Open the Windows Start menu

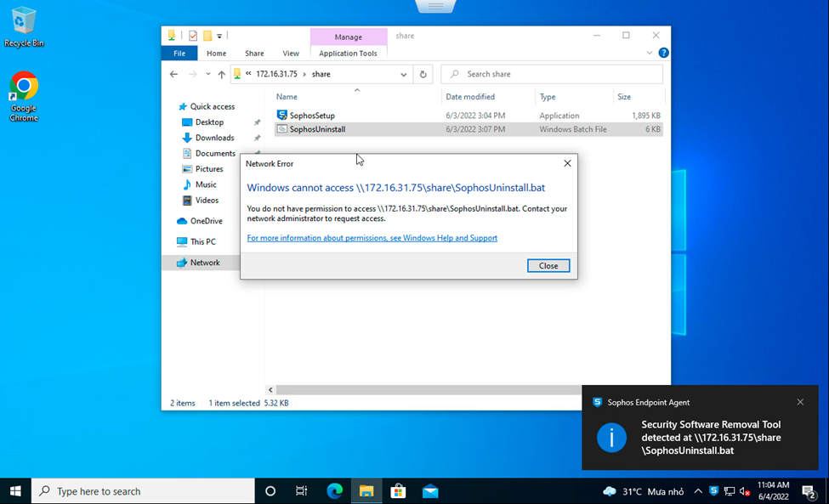[15, 491]
